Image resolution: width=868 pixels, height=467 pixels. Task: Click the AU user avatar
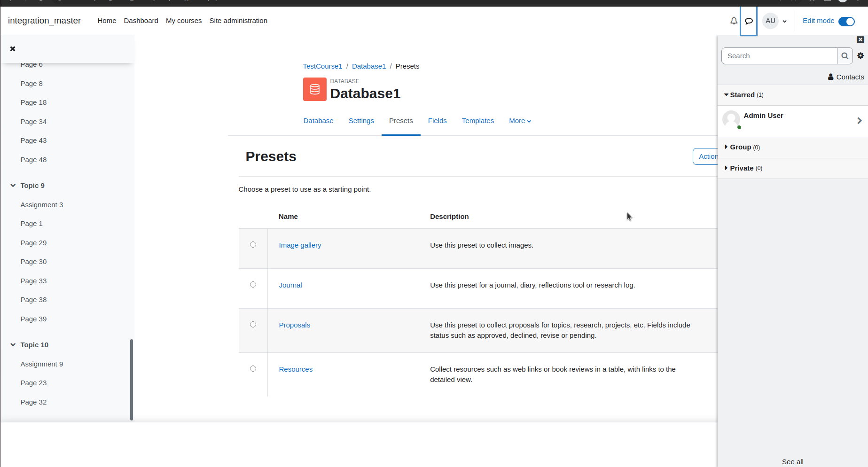[770, 21]
